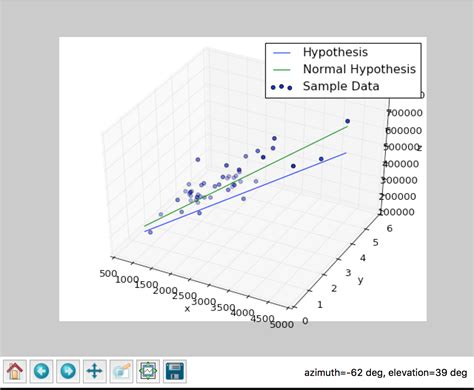This screenshot has height=390, width=474.
Task: Click the 6 y-axis tick label
Action: point(389,228)
